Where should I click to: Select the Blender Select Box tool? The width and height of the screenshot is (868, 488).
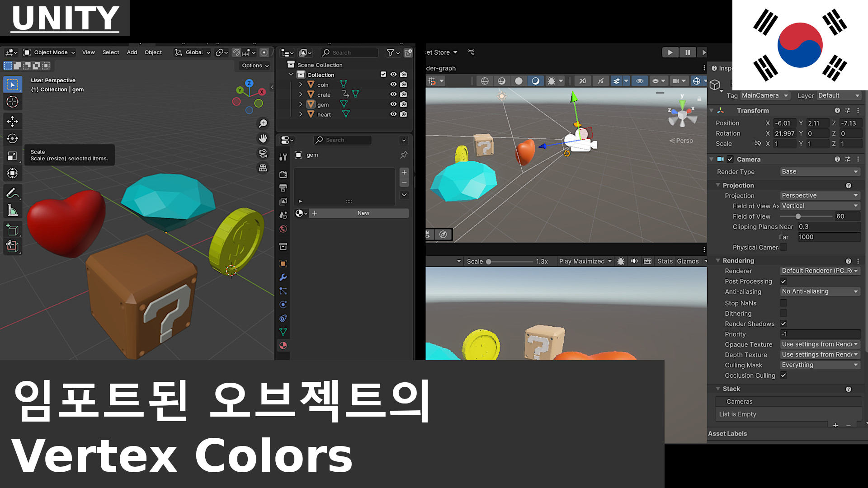click(x=12, y=84)
